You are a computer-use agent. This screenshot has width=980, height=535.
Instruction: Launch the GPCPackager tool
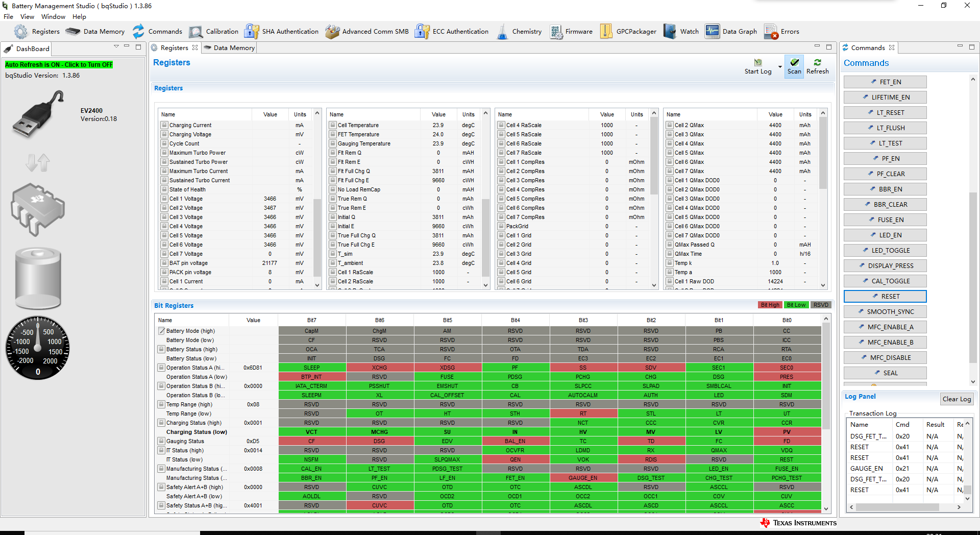click(606, 32)
